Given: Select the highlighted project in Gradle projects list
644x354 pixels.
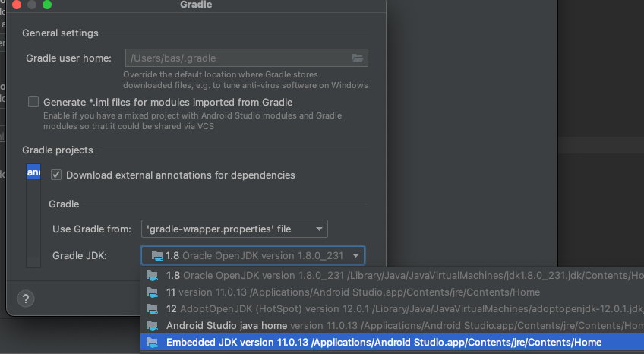Looking at the screenshot, I should click(x=33, y=172).
